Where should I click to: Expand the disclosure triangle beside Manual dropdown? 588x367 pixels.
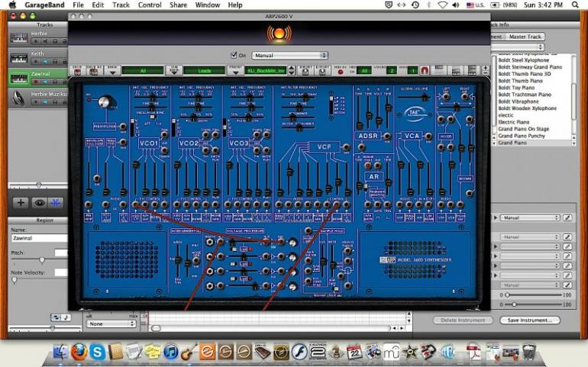[x=496, y=217]
